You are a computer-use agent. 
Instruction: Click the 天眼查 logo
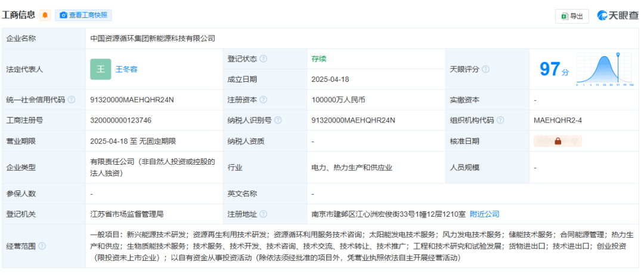pyautogui.click(x=618, y=16)
